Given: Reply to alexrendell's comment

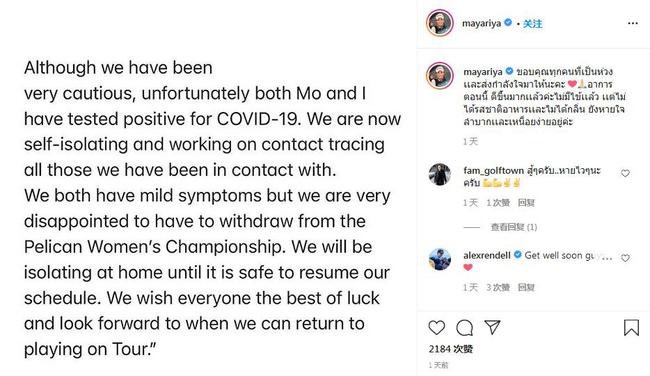Looking at the screenshot, I should tap(526, 287).
